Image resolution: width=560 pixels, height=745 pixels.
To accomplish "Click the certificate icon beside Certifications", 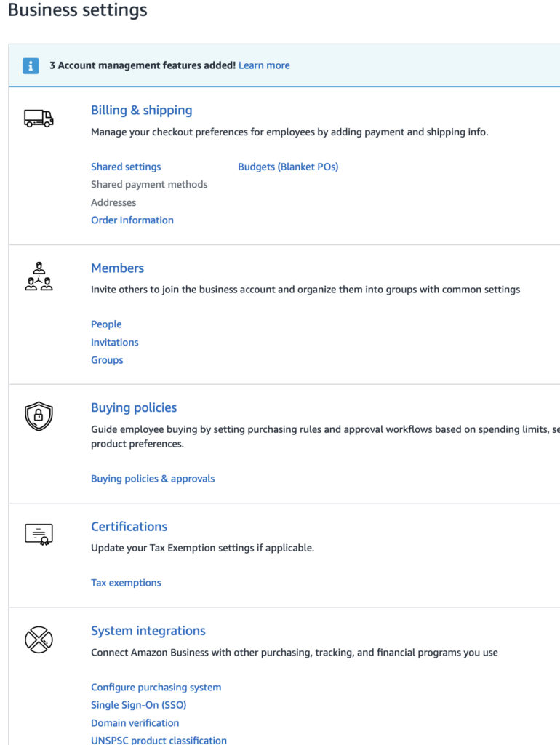I will click(x=39, y=535).
